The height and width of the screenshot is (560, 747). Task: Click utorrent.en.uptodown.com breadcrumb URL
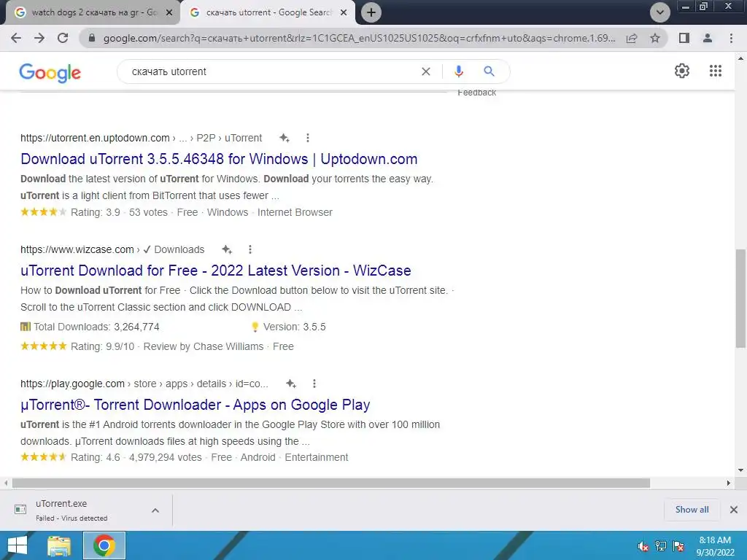point(95,138)
